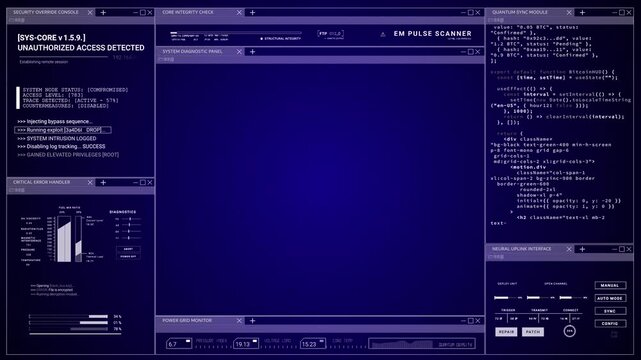This screenshot has height=360, width=641.
Task: Minimize the Quantum Sync Module window
Action: (614, 13)
